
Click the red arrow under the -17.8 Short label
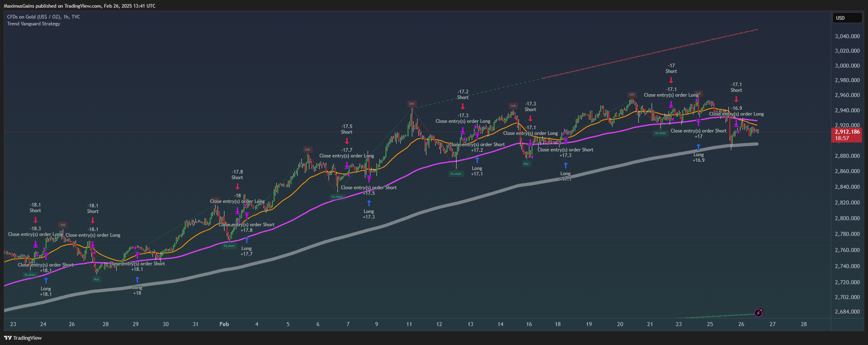tap(237, 187)
